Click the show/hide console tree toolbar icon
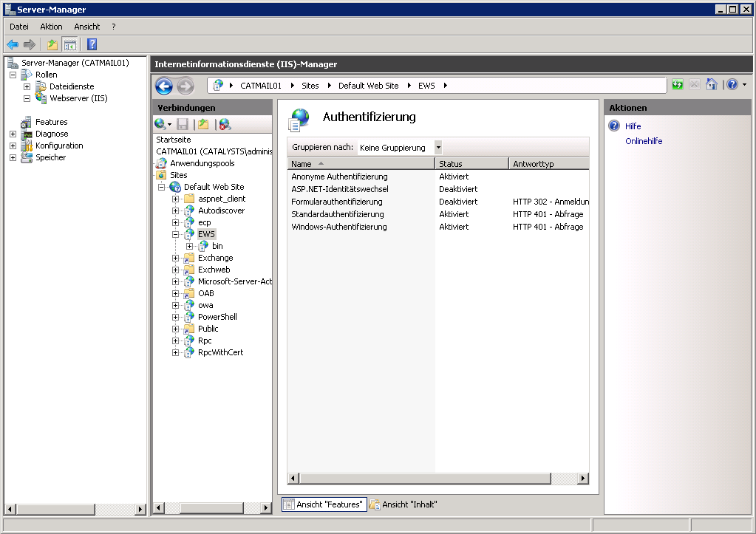 coord(70,44)
